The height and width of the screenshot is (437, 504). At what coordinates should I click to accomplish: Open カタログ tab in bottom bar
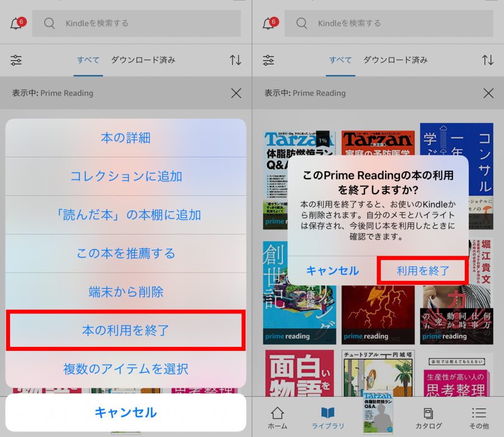tap(428, 418)
